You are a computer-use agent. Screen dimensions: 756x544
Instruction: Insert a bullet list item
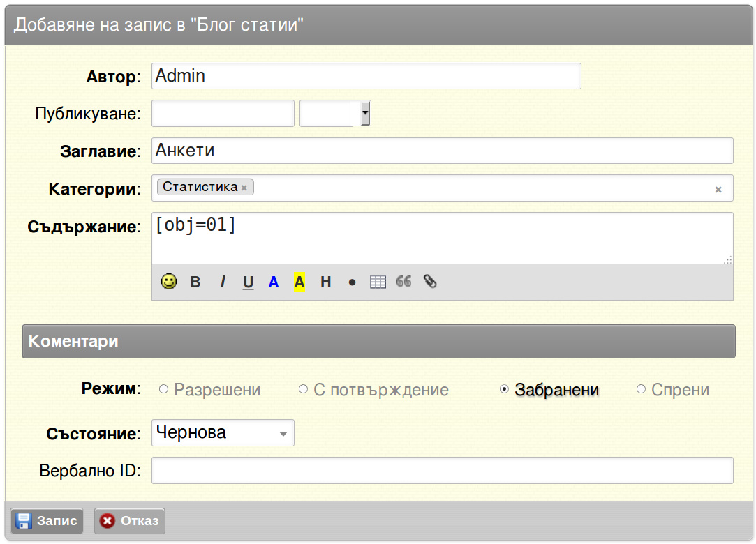pyautogui.click(x=352, y=283)
